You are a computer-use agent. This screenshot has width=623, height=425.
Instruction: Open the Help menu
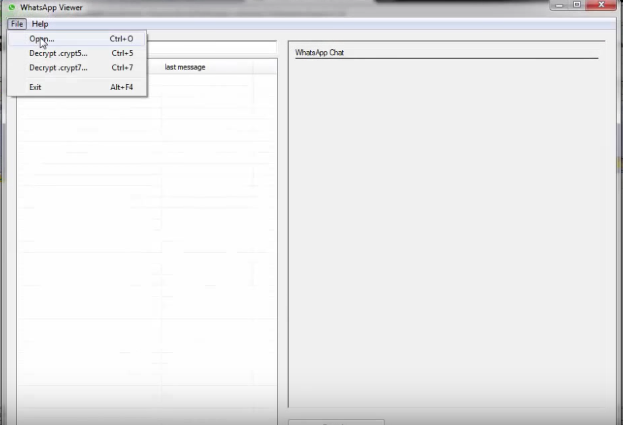click(40, 23)
